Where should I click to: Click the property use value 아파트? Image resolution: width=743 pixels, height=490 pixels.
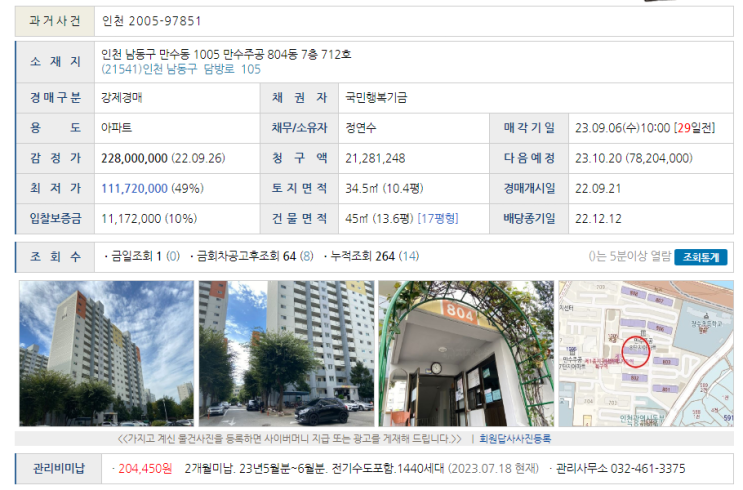(117, 128)
